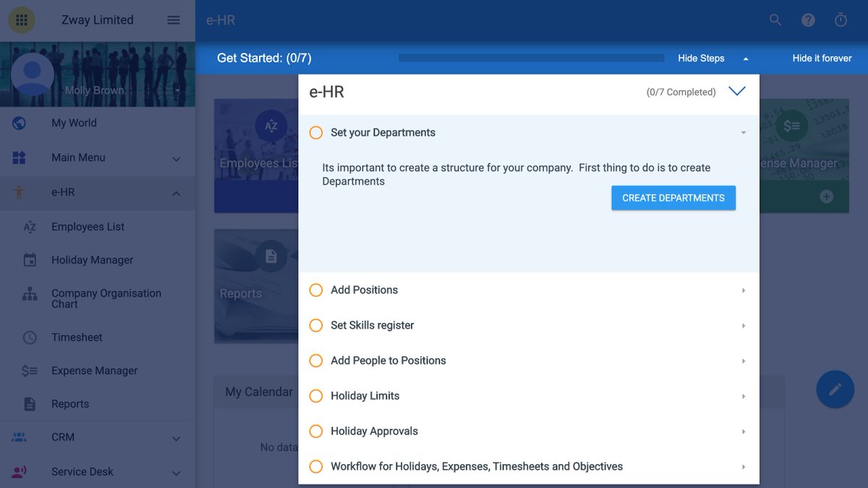
Task: Click the floating pencil edit button
Action: click(835, 390)
